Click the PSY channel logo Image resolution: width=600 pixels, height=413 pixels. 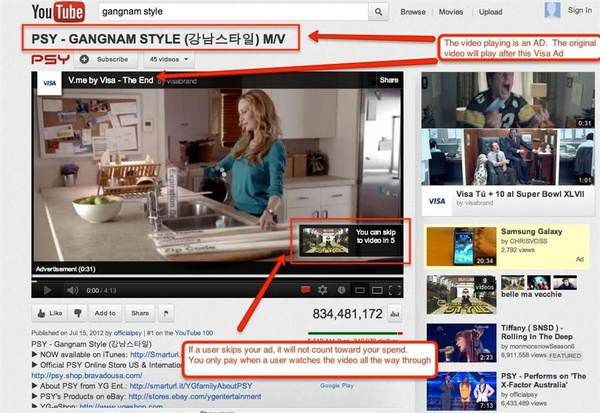(x=50, y=59)
